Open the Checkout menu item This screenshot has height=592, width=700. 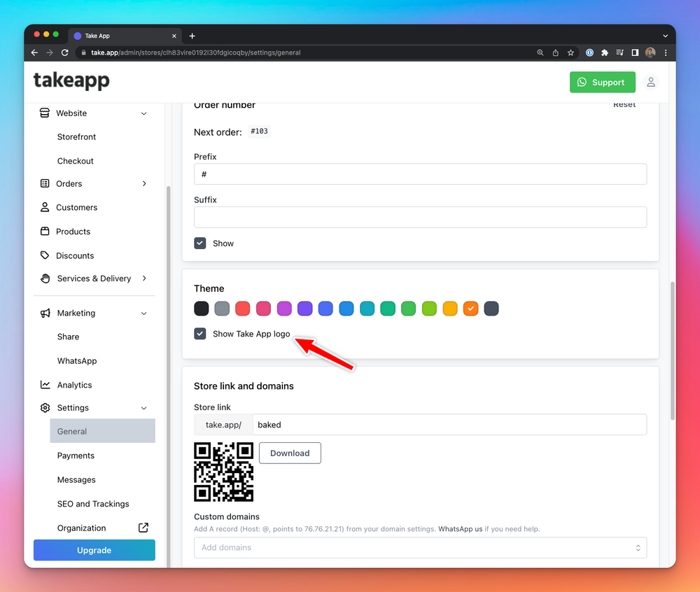tap(75, 161)
